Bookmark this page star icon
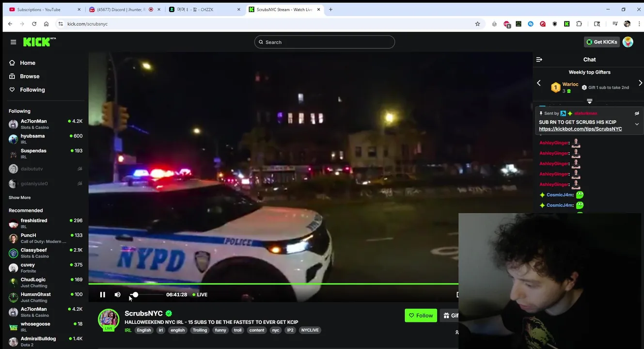644x349 pixels. [477, 24]
